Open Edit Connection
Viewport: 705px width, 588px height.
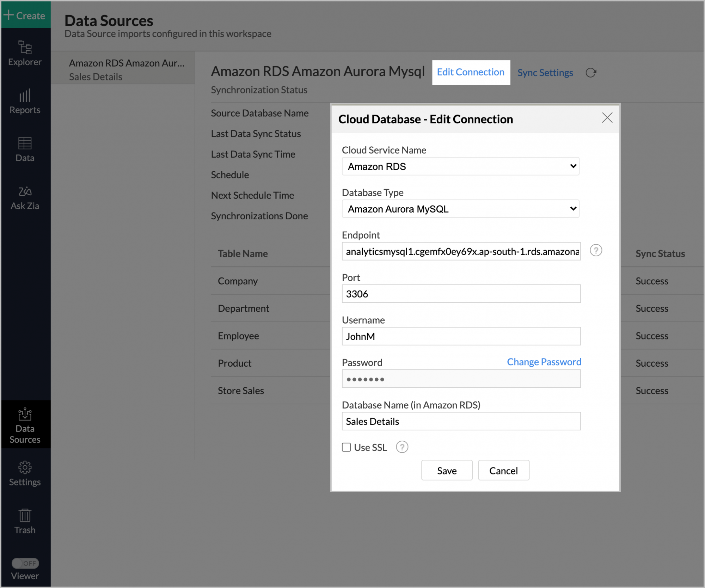coord(470,72)
